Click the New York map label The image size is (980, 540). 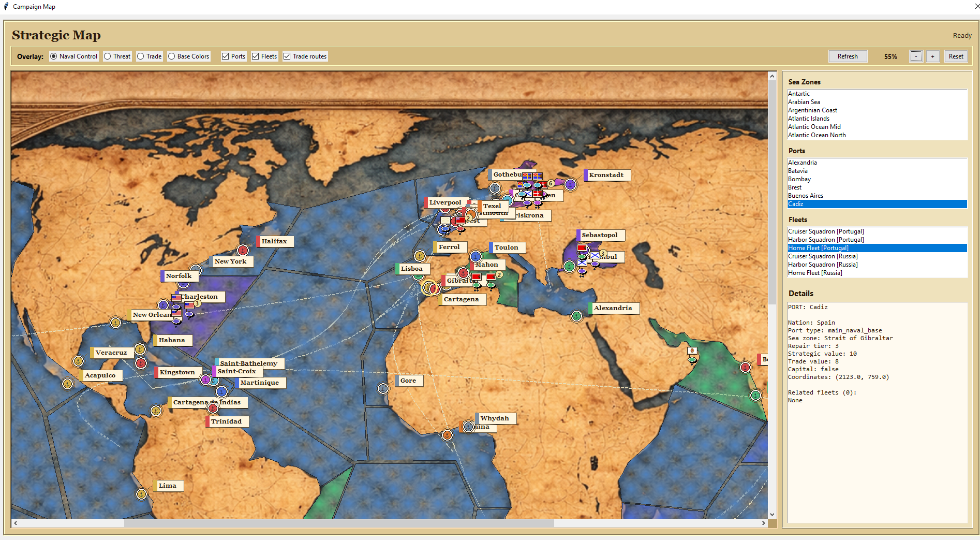[x=231, y=261]
